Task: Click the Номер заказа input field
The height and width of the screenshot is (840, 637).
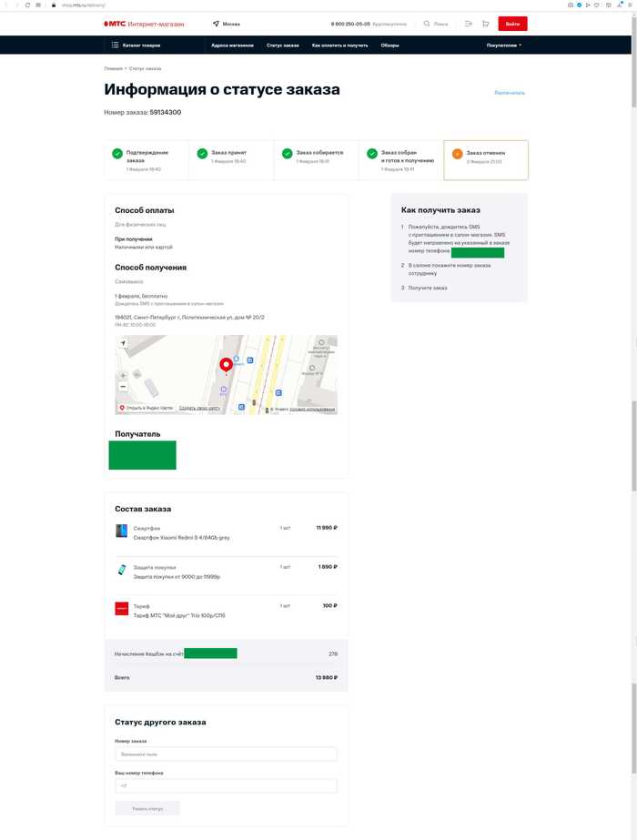Action: [226, 754]
